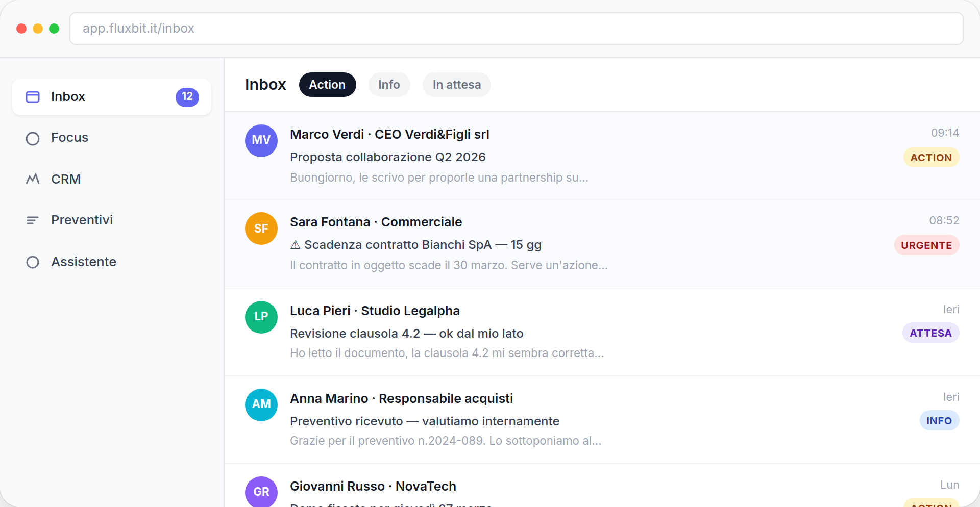Select Luca Pieri's LP avatar

261,317
